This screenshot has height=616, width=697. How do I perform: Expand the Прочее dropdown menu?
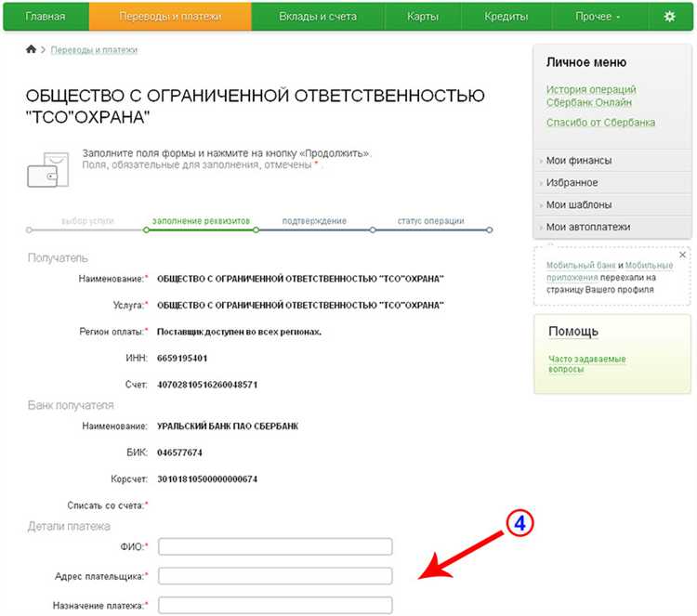click(598, 17)
